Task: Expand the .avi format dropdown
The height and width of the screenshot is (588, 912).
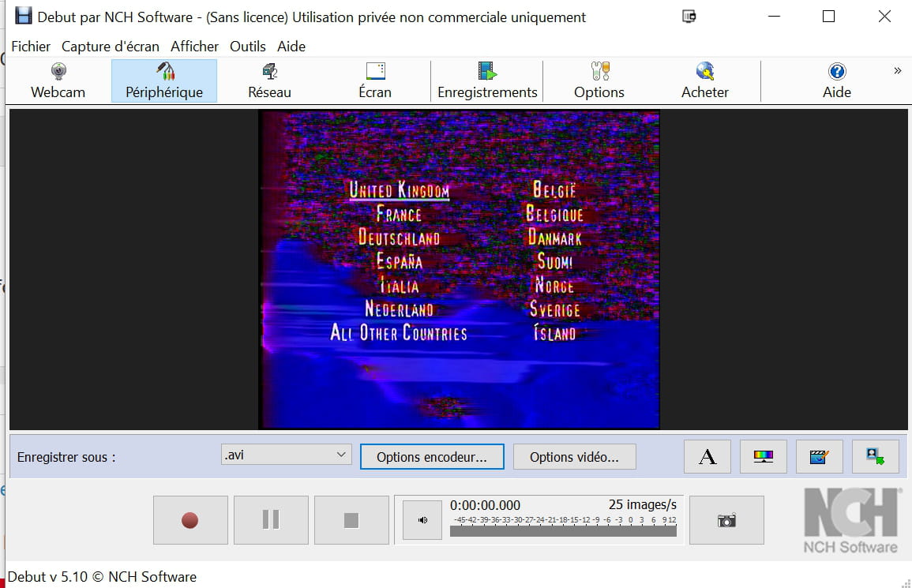Action: click(286, 455)
